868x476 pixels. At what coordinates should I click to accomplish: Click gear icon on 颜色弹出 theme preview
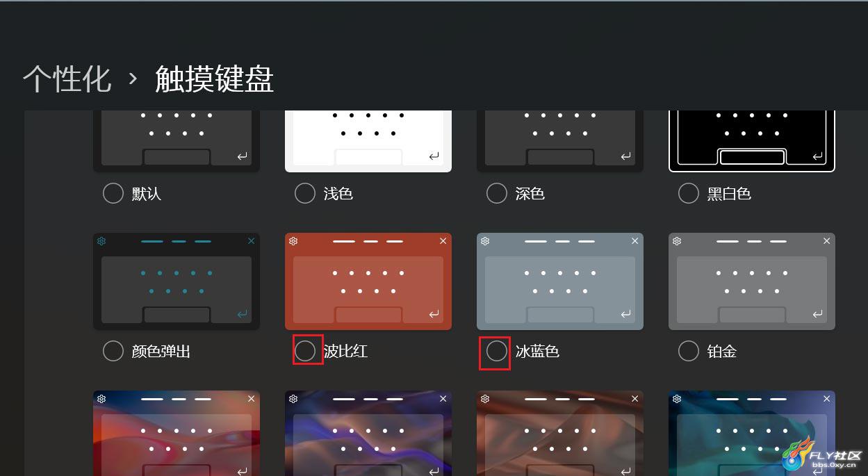pyautogui.click(x=101, y=241)
